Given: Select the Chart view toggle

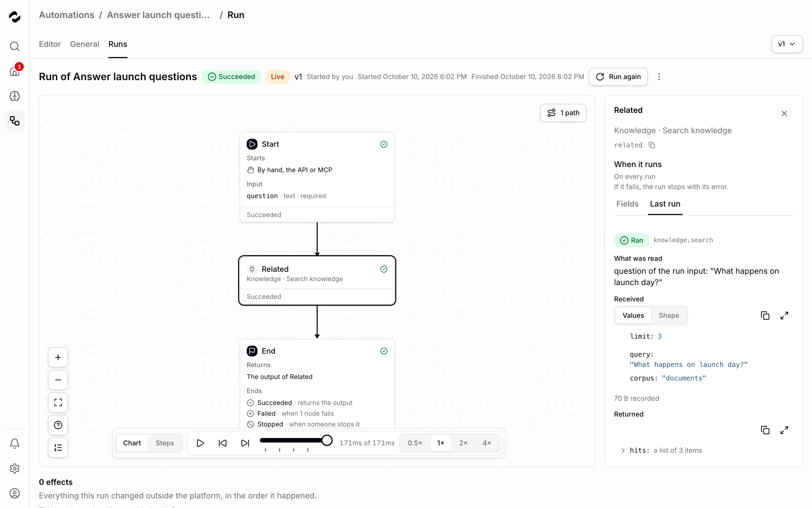Looking at the screenshot, I should 132,443.
